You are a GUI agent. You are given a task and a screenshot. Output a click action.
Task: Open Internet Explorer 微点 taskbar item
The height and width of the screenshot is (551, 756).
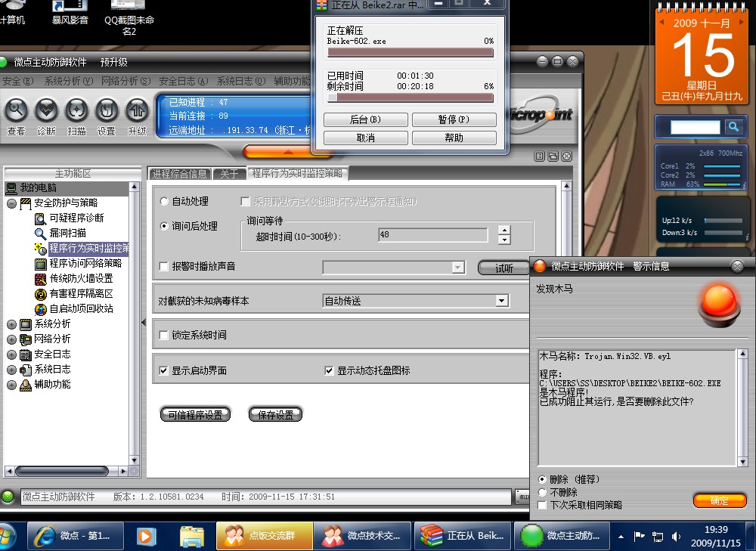tap(76, 536)
